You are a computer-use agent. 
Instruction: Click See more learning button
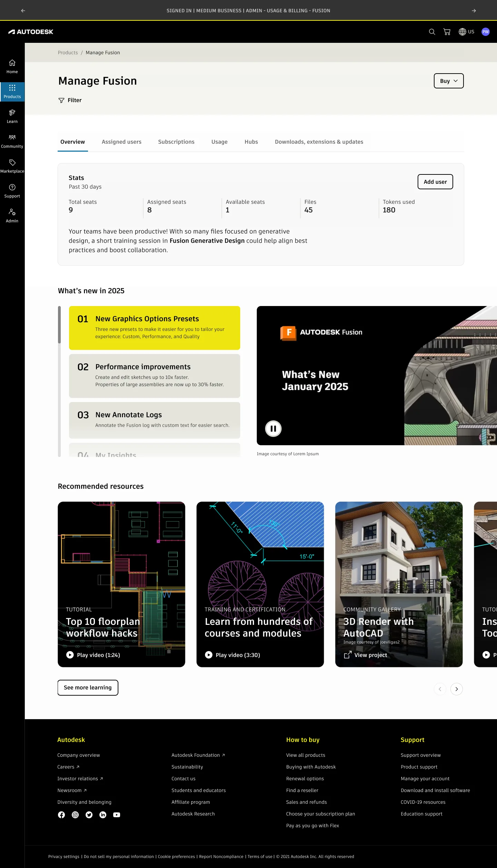click(88, 688)
